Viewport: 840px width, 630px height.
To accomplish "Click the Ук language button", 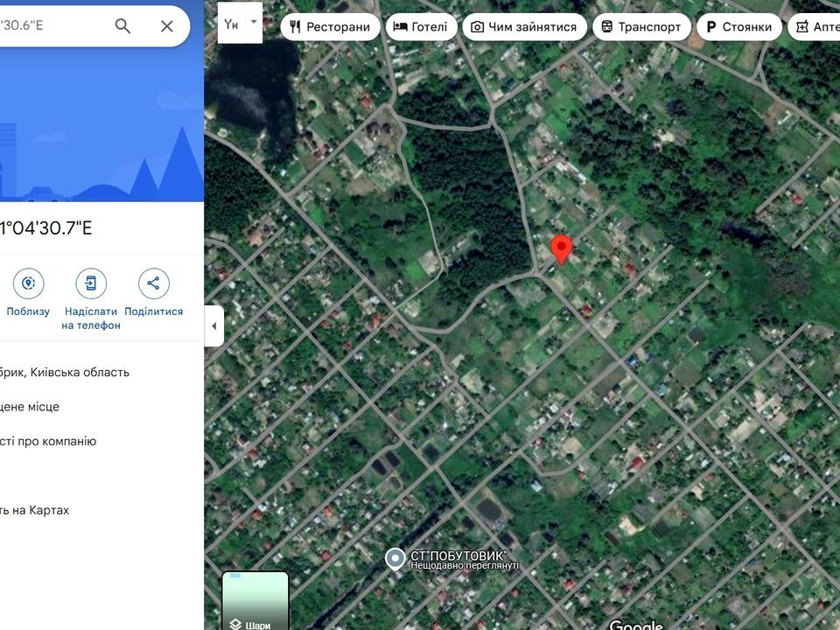I will (231, 24).
